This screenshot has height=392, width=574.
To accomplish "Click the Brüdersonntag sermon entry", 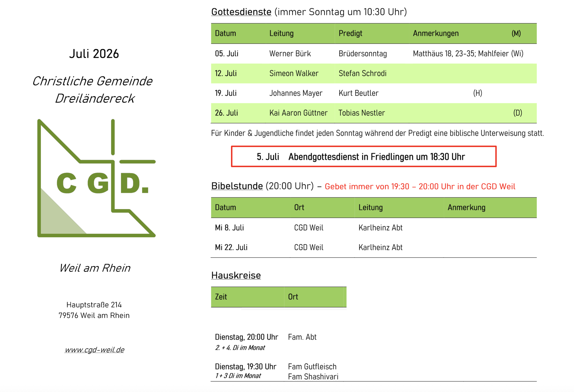I will (362, 54).
